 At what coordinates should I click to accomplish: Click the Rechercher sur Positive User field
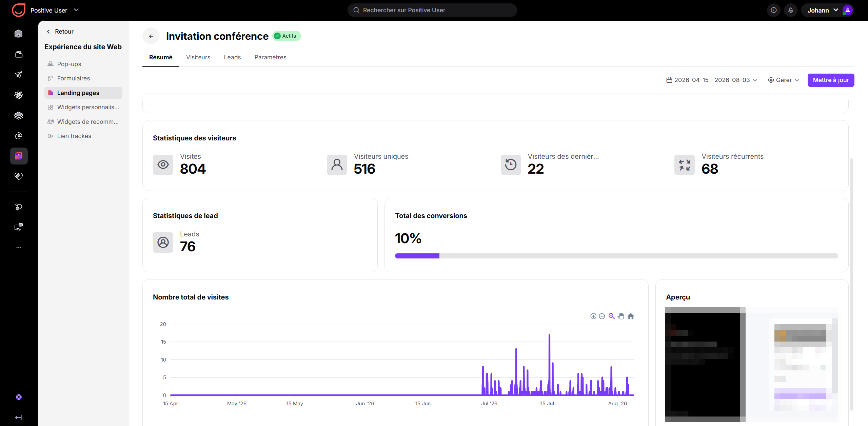pos(432,10)
